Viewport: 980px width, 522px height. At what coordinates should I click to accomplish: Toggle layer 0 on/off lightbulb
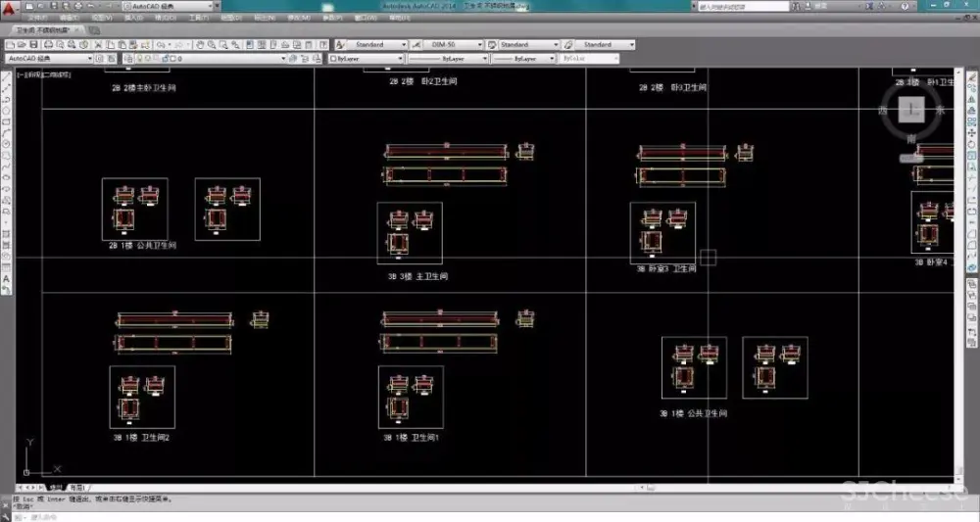(140, 59)
